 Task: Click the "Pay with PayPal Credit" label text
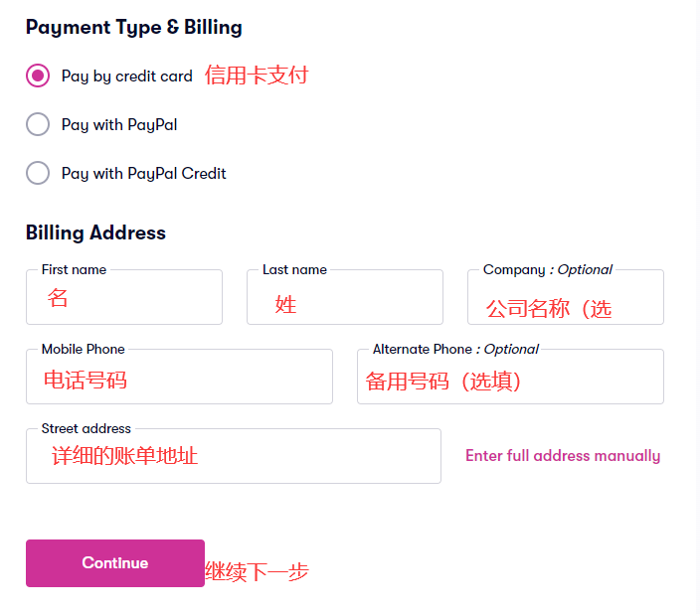(143, 173)
